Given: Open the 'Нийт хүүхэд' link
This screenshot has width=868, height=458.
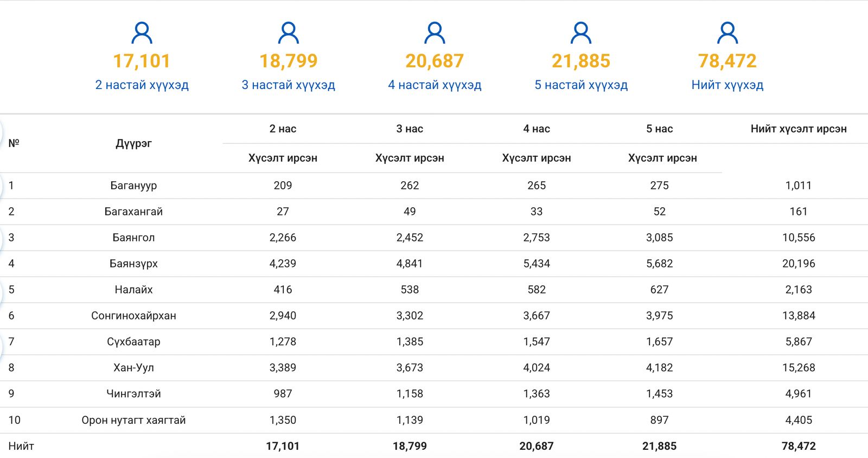Looking at the screenshot, I should point(727,85).
